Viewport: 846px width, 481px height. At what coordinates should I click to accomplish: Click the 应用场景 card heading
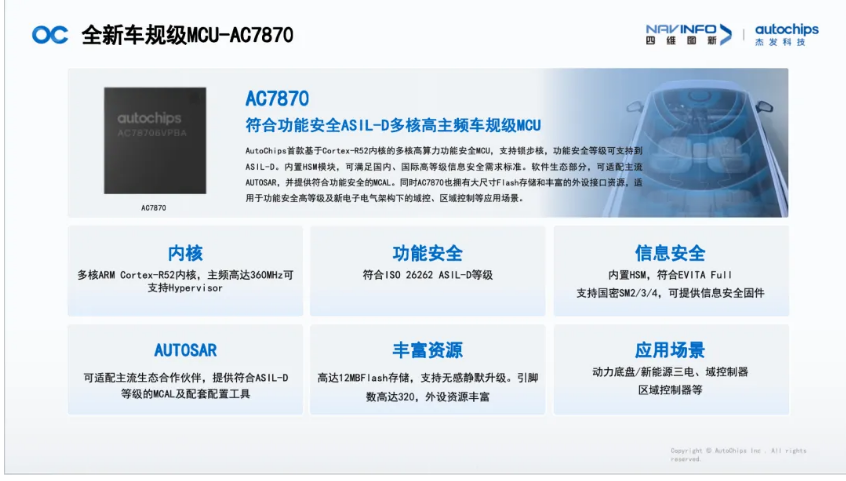(670, 350)
